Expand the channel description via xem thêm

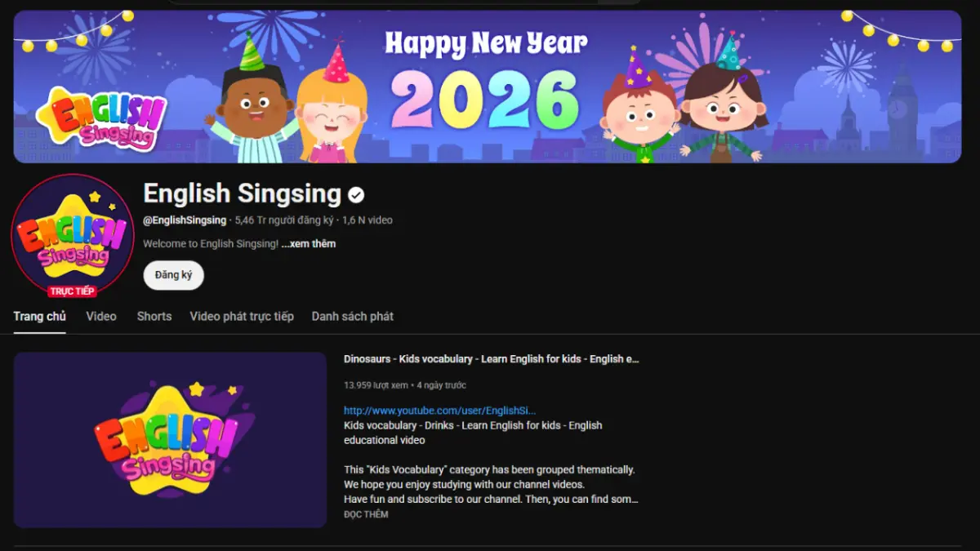[308, 243]
